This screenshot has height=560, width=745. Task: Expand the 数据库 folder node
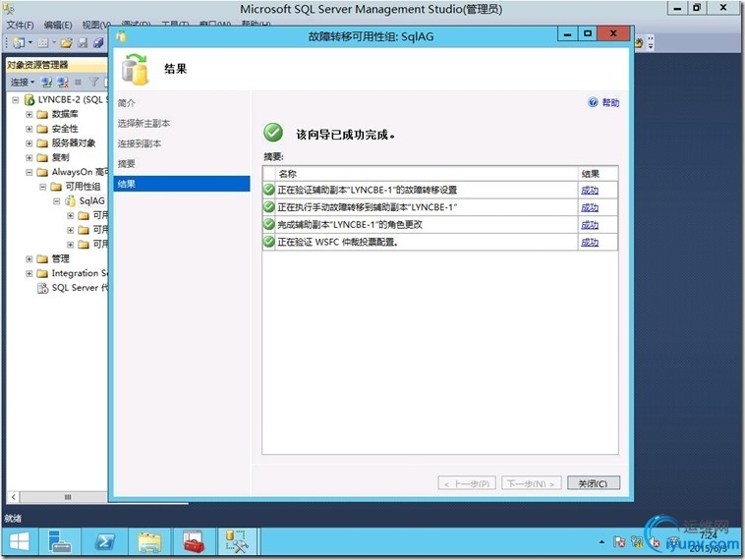29,115
